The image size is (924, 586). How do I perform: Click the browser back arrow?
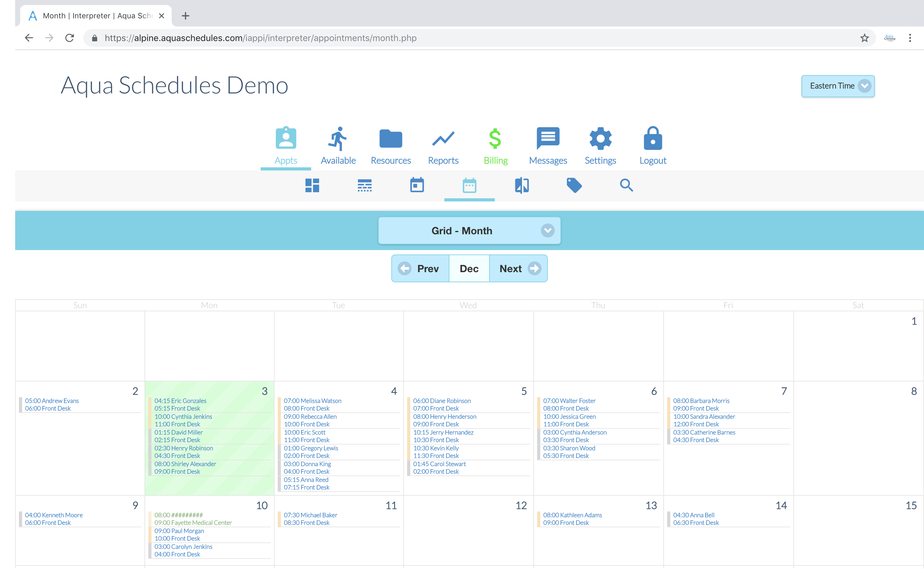[x=29, y=38]
